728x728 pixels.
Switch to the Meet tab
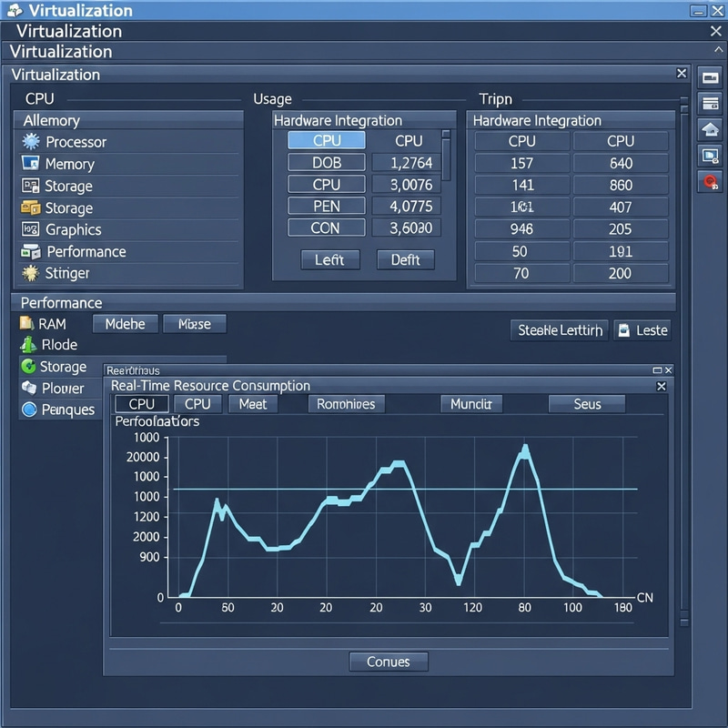(252, 404)
